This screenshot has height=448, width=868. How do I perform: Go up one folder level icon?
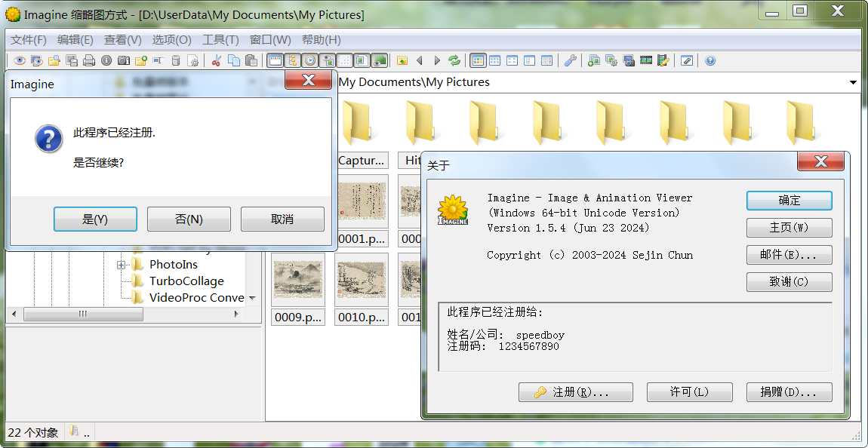click(402, 60)
